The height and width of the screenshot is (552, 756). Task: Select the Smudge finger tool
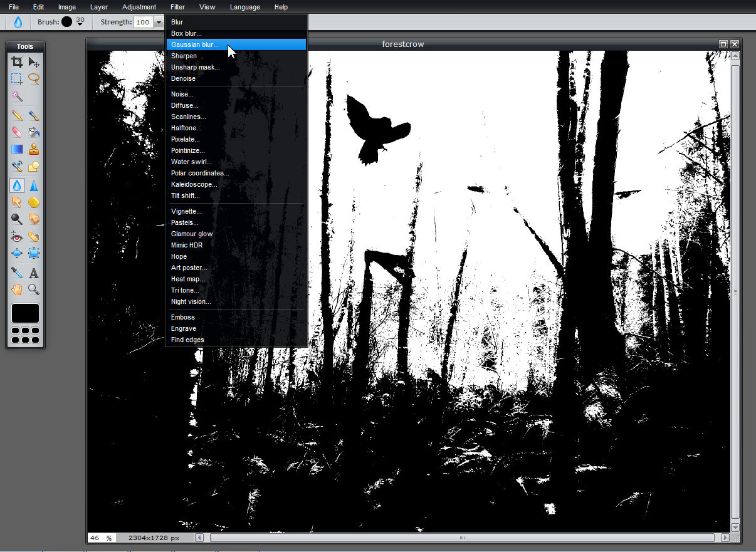[x=17, y=202]
